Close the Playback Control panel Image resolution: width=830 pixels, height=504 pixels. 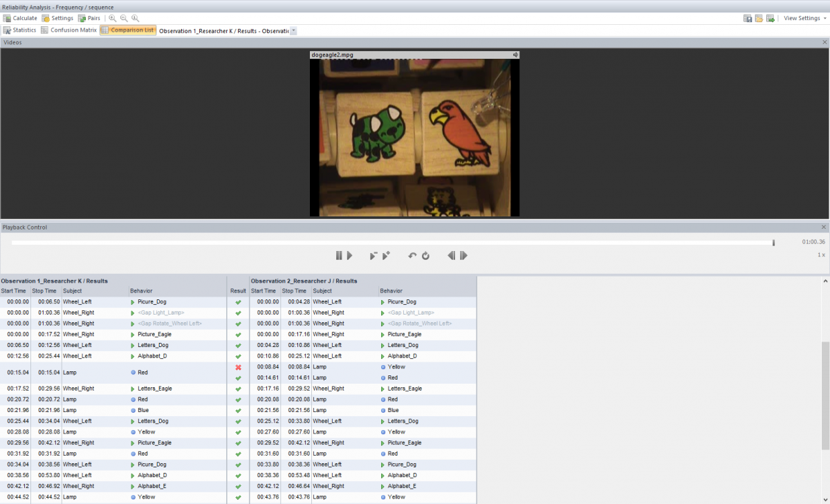pyautogui.click(x=824, y=227)
